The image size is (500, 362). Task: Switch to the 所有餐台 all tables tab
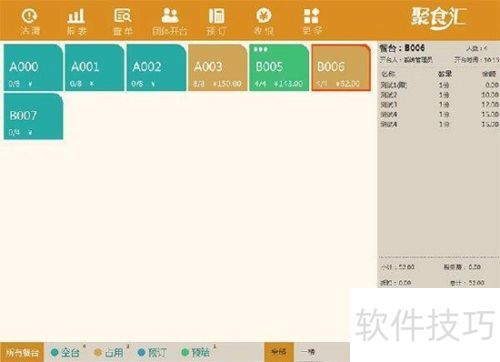click(22, 352)
